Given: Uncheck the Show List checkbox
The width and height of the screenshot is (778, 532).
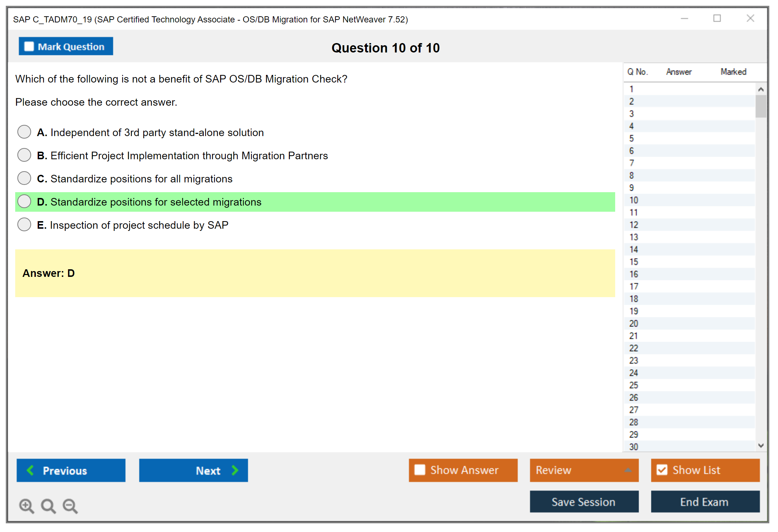Looking at the screenshot, I should point(662,470).
